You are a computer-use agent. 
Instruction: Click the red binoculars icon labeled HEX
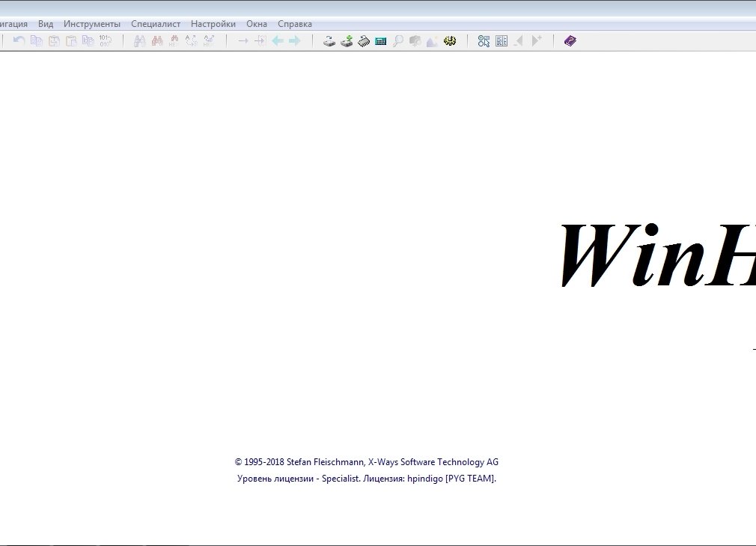click(x=174, y=41)
